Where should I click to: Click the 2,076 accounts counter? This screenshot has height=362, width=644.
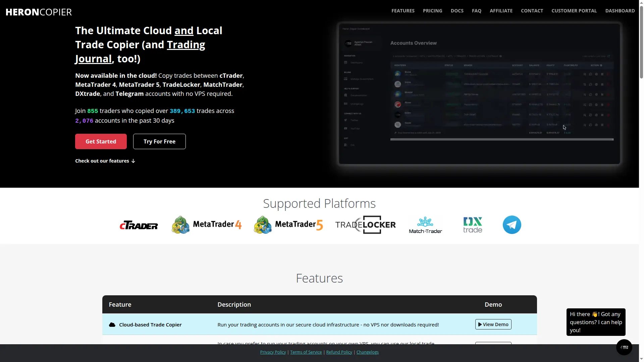[84, 121]
